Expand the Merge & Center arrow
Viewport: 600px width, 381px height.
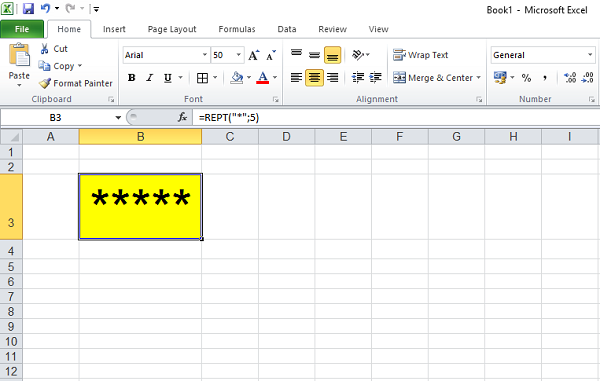pyautogui.click(x=478, y=78)
